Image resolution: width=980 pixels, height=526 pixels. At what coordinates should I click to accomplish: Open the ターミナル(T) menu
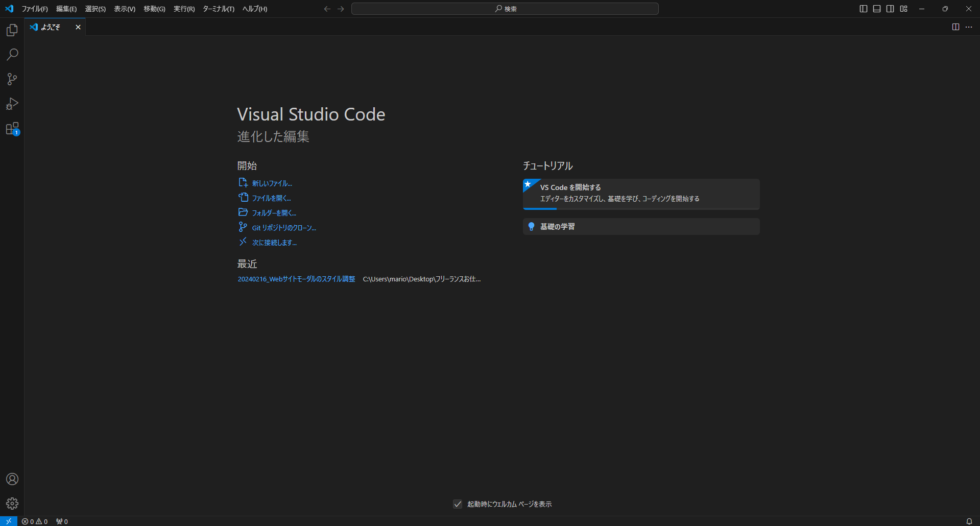218,9
